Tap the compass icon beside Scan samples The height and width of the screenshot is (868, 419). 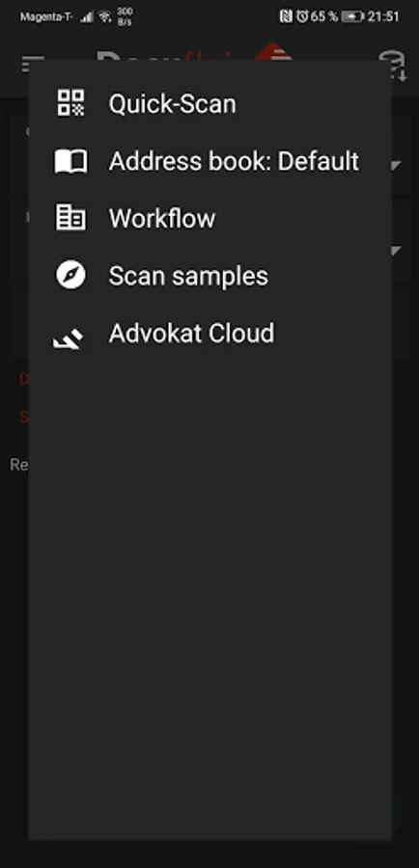(x=70, y=275)
